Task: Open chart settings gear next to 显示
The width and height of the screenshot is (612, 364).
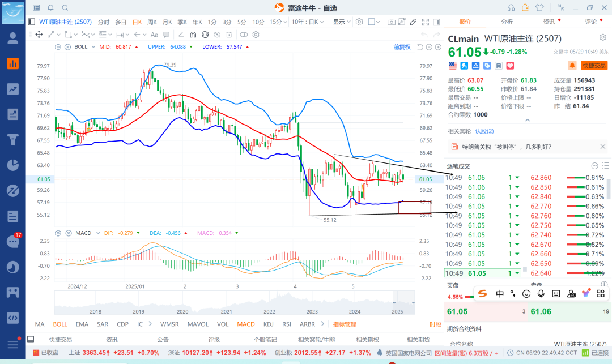Action: click(x=359, y=22)
